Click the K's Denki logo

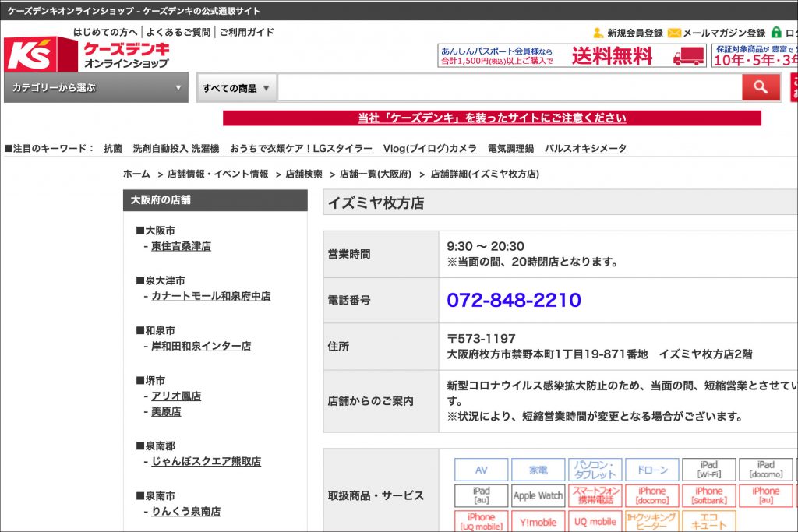tap(86, 54)
